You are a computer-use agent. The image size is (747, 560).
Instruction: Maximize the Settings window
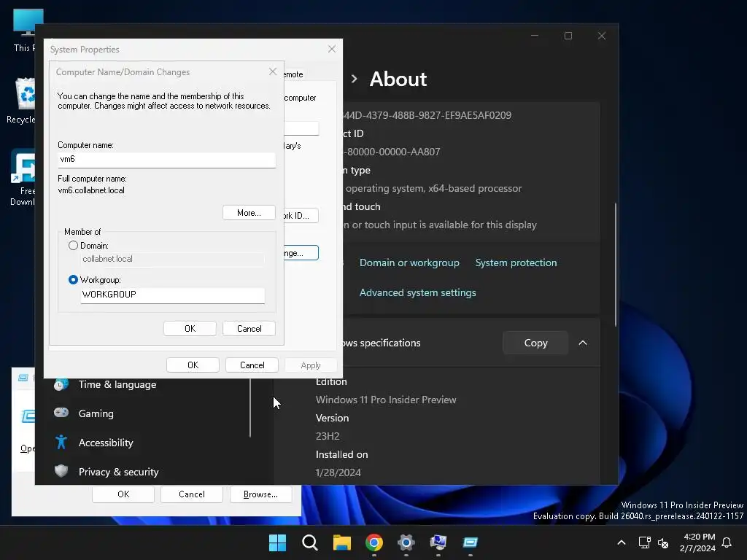tap(568, 36)
